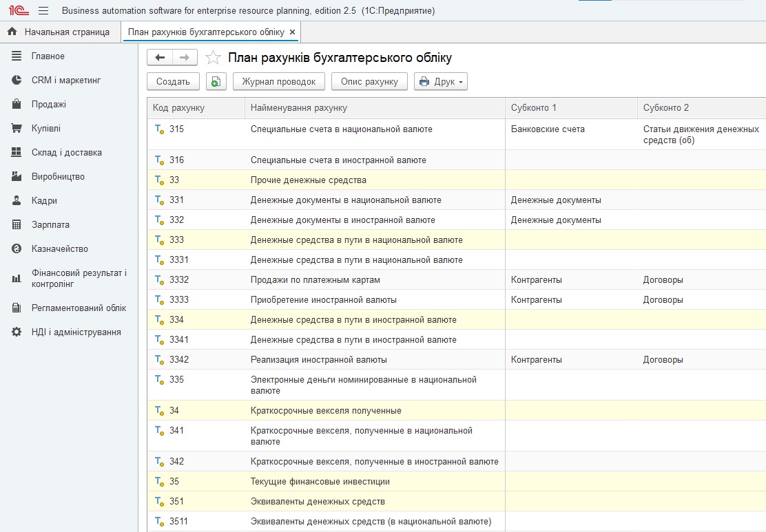The image size is (766, 532).
Task: Close the План рахунків tab
Action: click(292, 32)
